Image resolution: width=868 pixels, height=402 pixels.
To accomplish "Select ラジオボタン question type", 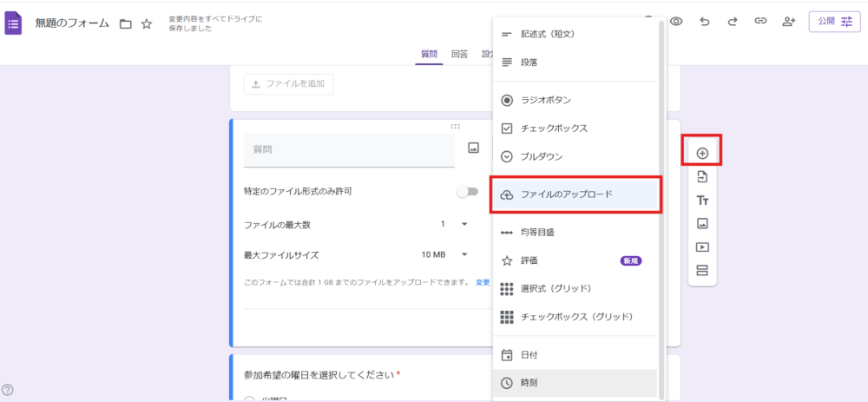I will pos(545,100).
